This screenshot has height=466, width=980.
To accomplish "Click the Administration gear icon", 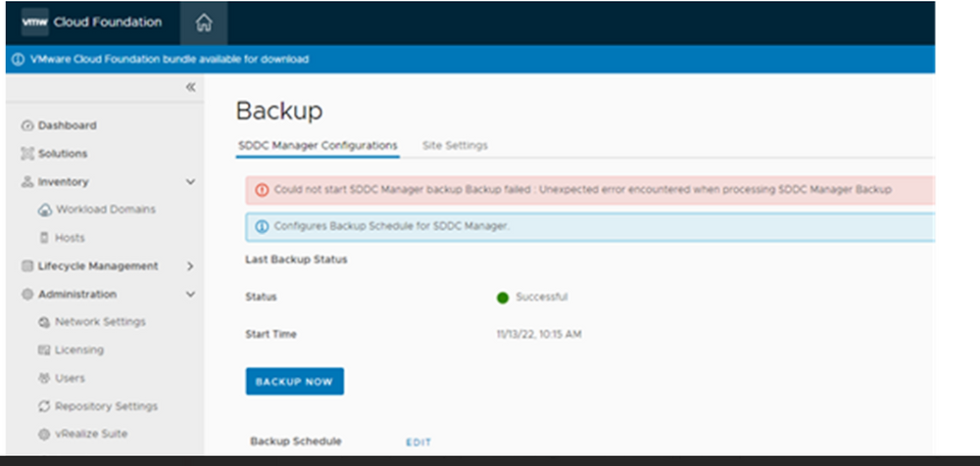I will pos(26,295).
